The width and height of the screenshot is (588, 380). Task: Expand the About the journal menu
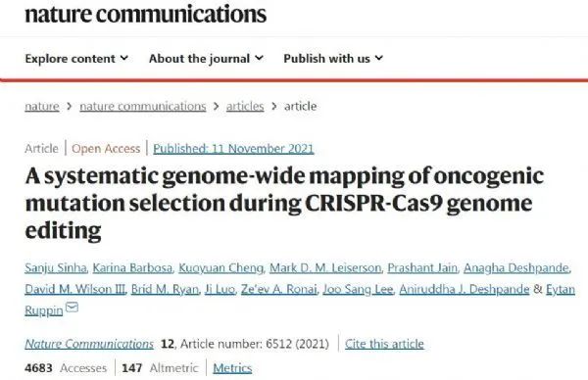coord(206,59)
